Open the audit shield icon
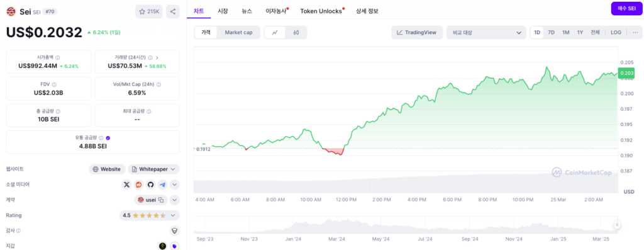Image resolution: width=644 pixels, height=250 pixels. pyautogui.click(x=175, y=230)
